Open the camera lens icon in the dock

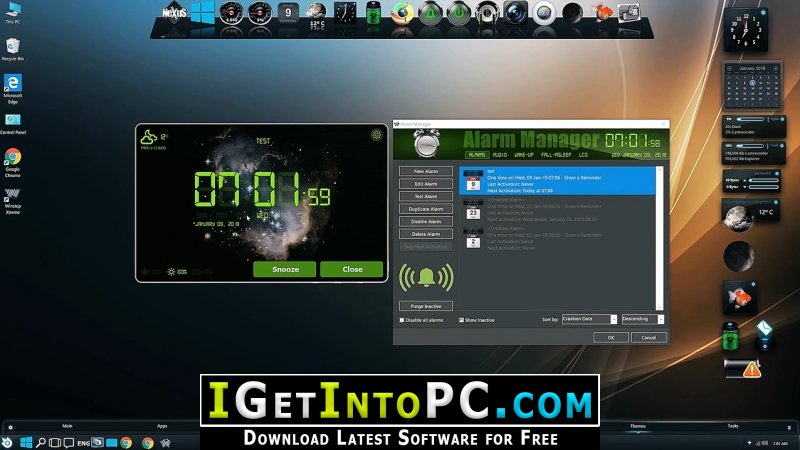[x=515, y=13]
